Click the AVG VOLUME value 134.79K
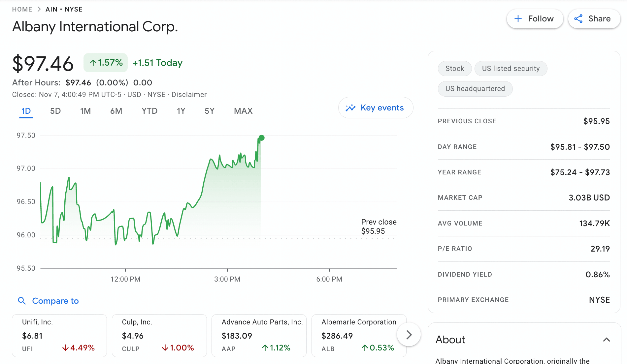 (x=594, y=223)
